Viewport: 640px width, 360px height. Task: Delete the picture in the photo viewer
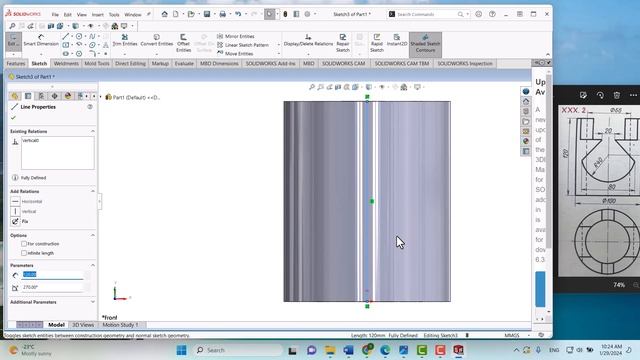(x=617, y=95)
